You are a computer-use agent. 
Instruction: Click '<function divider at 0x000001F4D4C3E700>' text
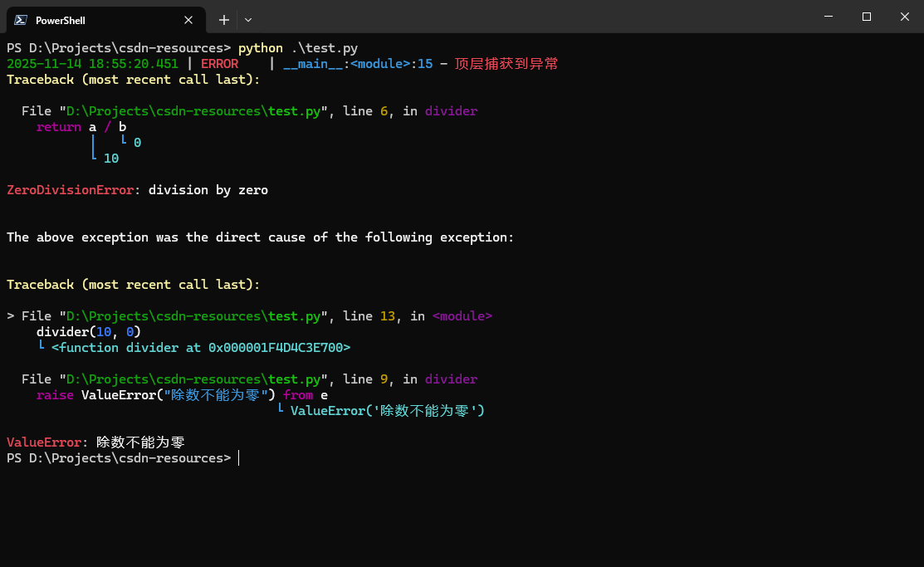(x=201, y=347)
